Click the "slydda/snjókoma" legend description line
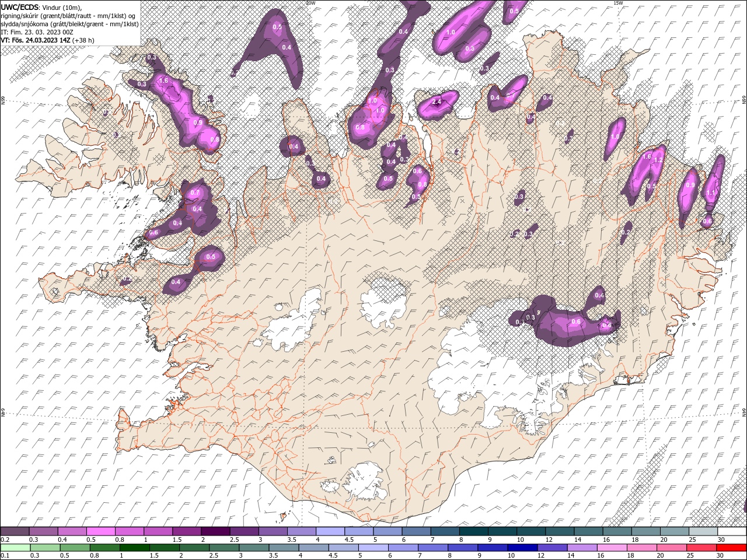The height and width of the screenshot is (560, 747). point(70,24)
